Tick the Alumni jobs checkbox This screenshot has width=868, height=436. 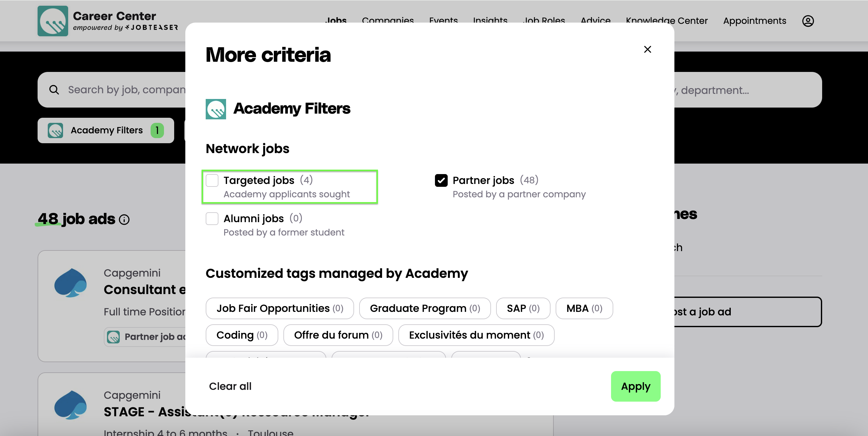click(212, 219)
